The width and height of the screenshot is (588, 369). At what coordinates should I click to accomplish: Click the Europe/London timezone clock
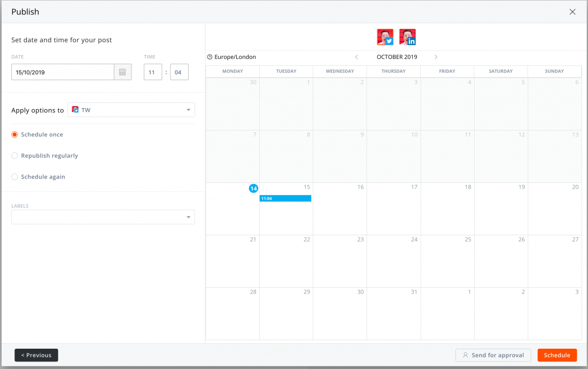(x=210, y=57)
